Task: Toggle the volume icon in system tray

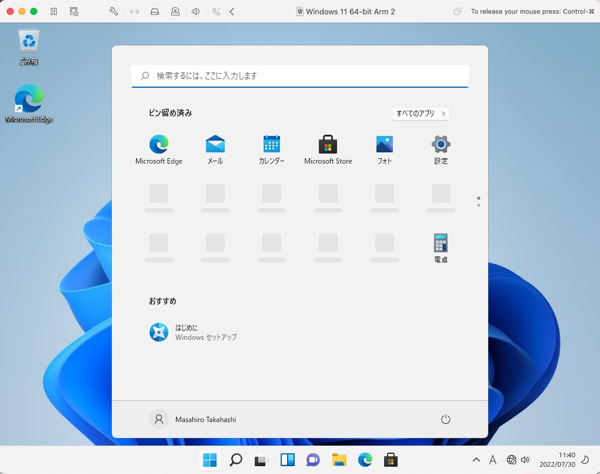Action: [x=525, y=459]
